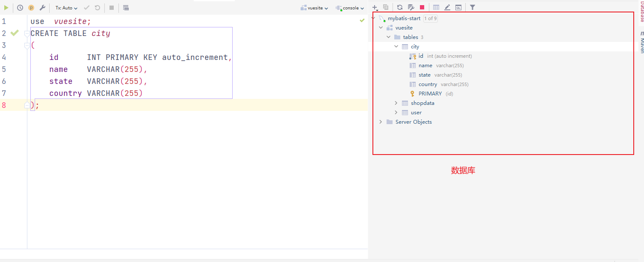Open the filter funnel in Database panel
The width and height of the screenshot is (644, 262).
coord(473,7)
